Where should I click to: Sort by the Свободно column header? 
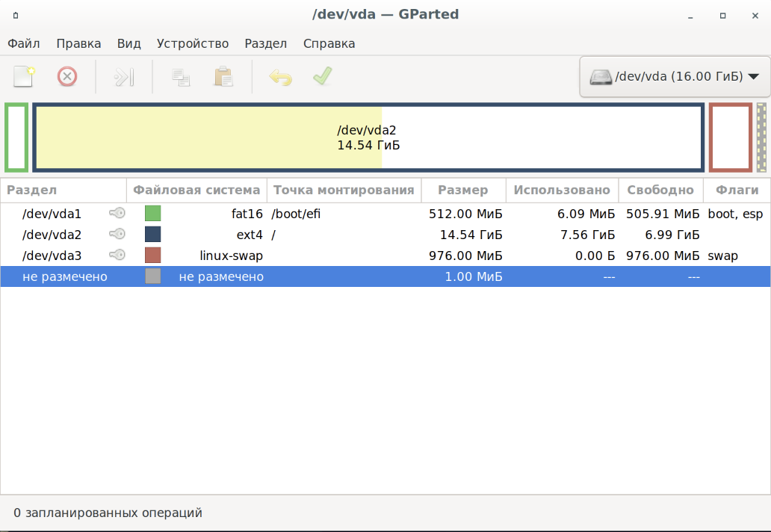pos(660,191)
